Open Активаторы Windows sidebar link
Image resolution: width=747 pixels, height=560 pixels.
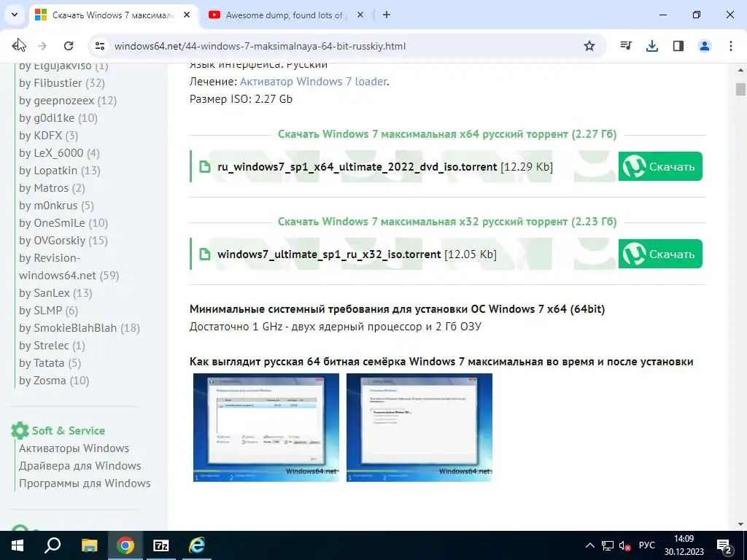pyautogui.click(x=74, y=448)
